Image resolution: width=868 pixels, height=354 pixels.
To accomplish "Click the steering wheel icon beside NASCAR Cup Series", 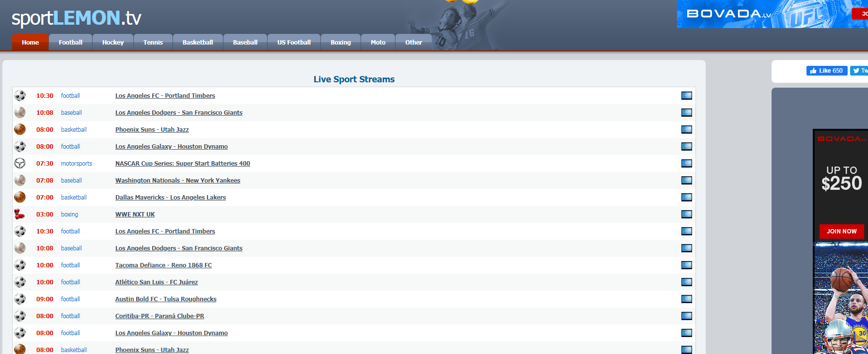I will (x=20, y=163).
